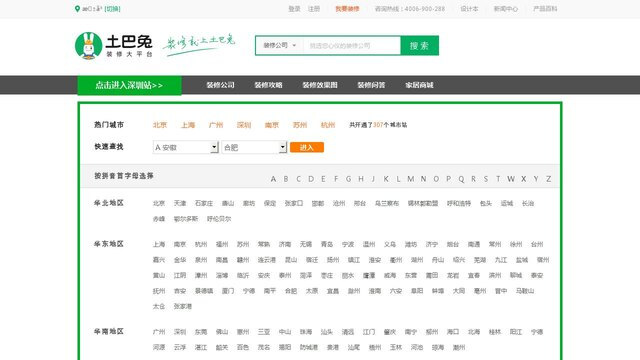Jump to pinyin letter C

tap(298, 179)
